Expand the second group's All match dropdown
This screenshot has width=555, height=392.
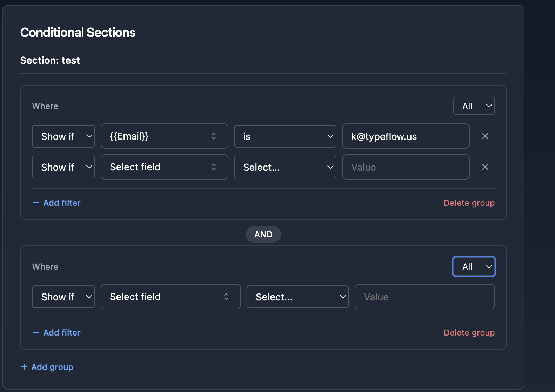click(x=474, y=266)
